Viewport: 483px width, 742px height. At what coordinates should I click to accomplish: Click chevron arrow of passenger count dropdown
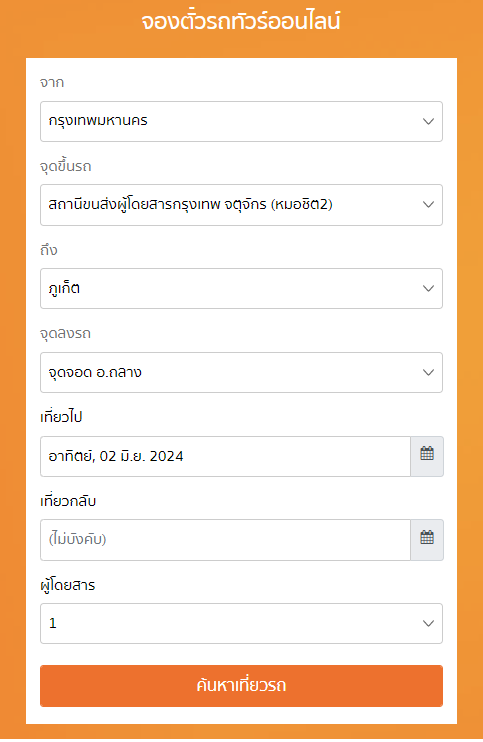point(428,624)
